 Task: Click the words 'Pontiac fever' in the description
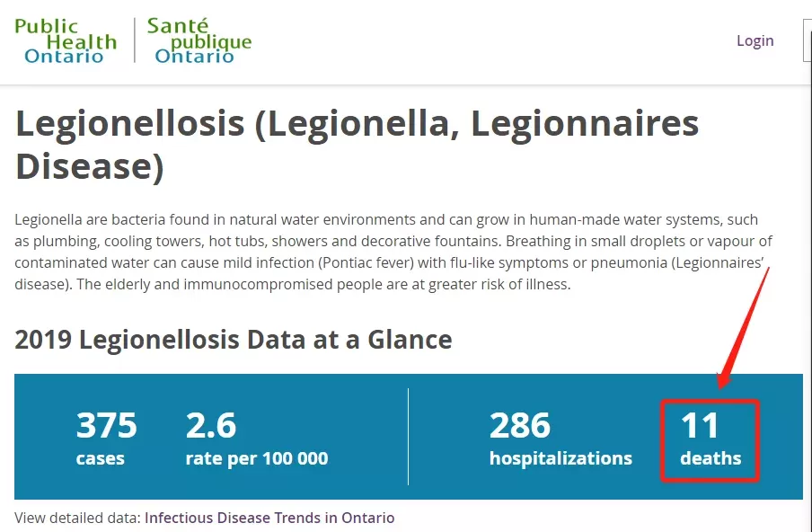coord(366,262)
